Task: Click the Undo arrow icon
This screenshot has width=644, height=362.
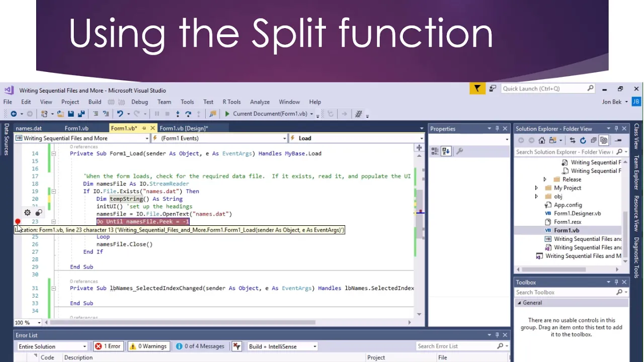Action: click(120, 114)
